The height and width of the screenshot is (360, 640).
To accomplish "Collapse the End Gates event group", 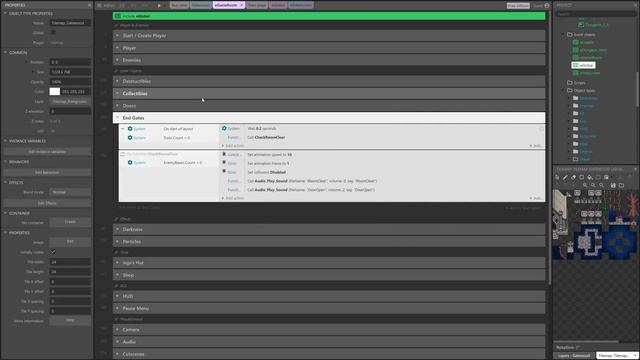I will (117, 118).
